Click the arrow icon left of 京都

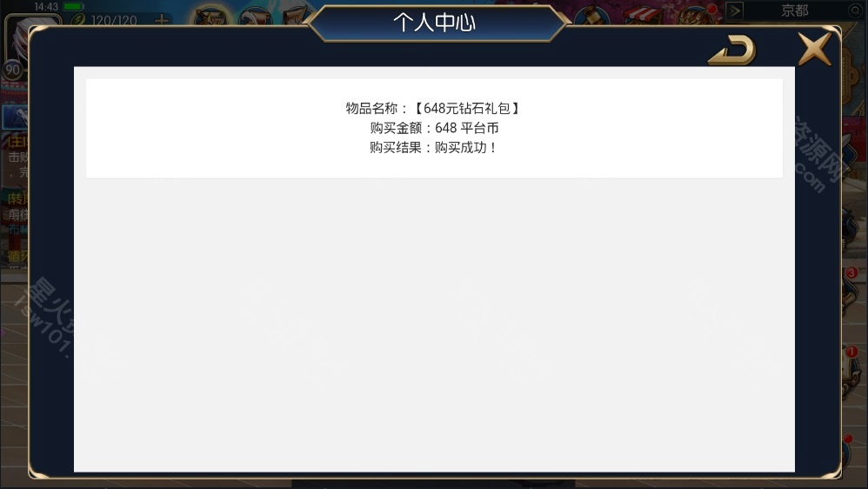(735, 10)
